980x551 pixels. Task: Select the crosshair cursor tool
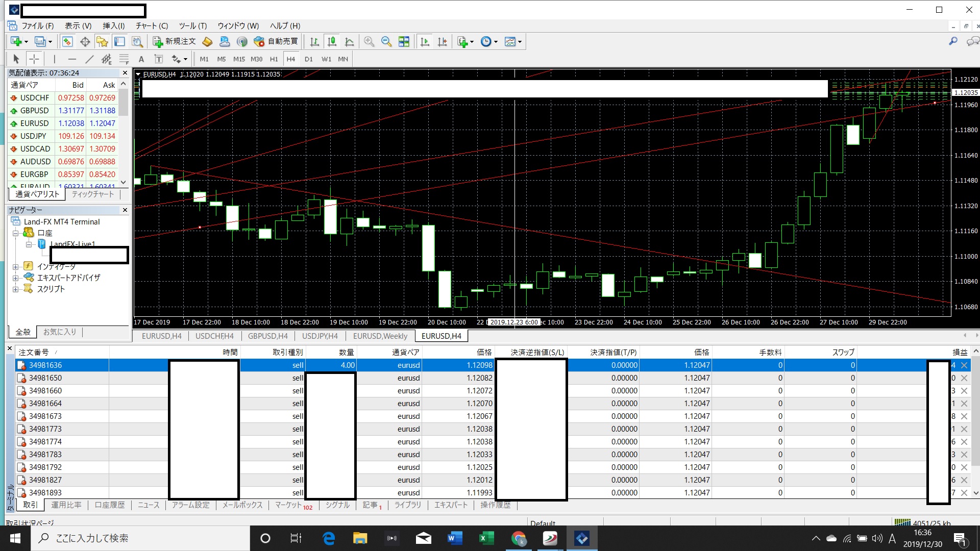(x=34, y=59)
